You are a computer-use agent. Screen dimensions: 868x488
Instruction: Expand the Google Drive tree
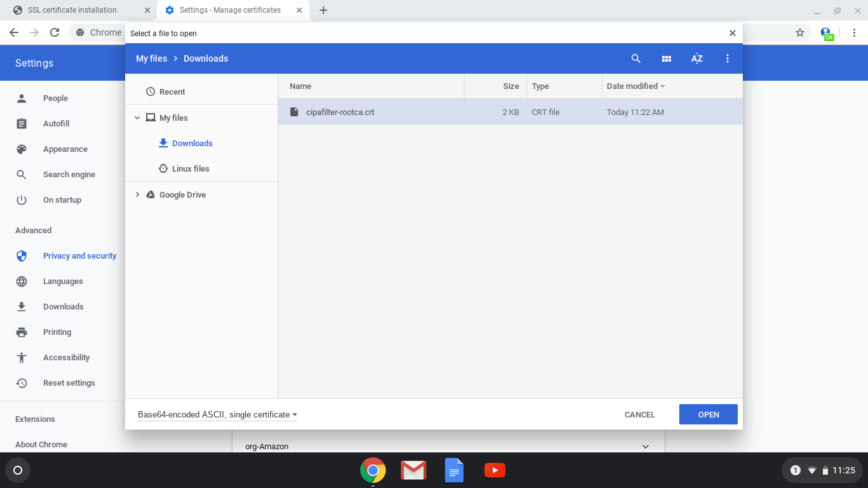137,194
